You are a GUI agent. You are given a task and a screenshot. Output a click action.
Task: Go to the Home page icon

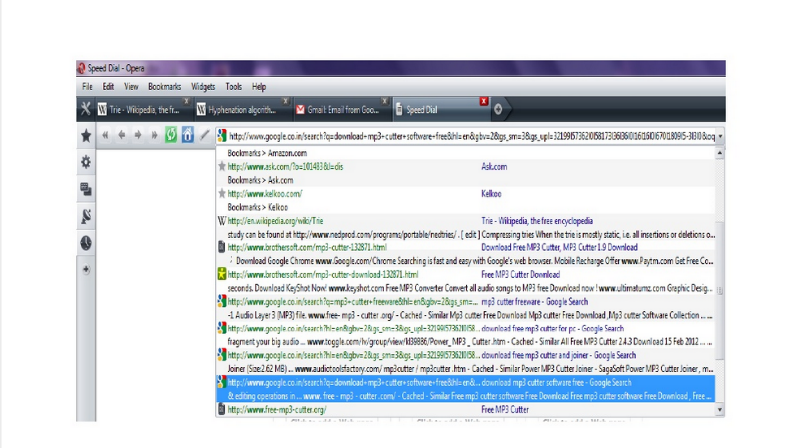[x=188, y=135]
